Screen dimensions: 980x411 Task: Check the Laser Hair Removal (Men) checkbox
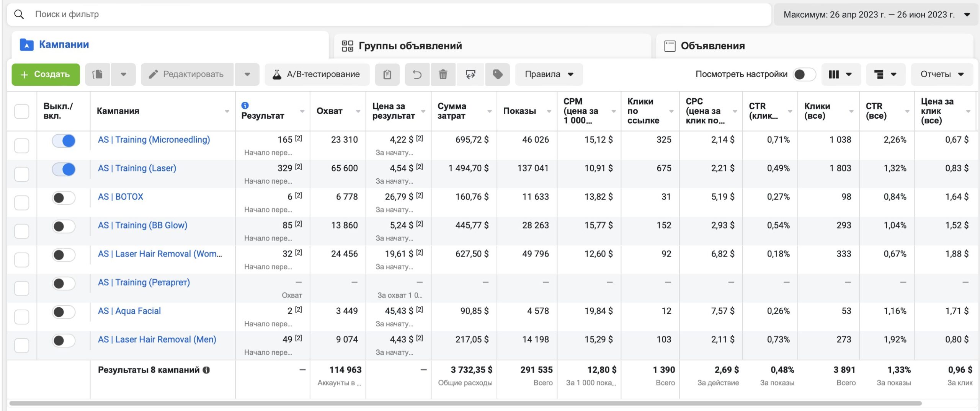[x=22, y=345]
